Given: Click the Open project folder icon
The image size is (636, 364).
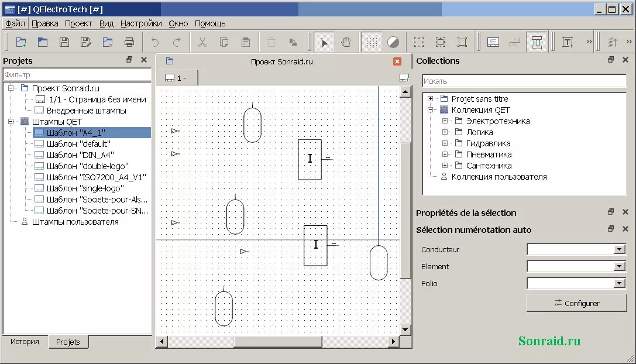Looking at the screenshot, I should (43, 42).
